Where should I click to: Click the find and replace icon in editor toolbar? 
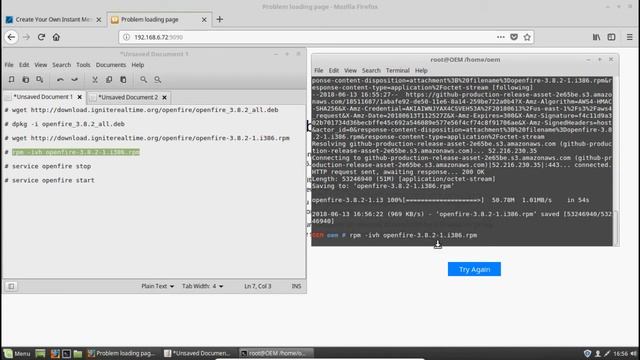click(x=158, y=80)
